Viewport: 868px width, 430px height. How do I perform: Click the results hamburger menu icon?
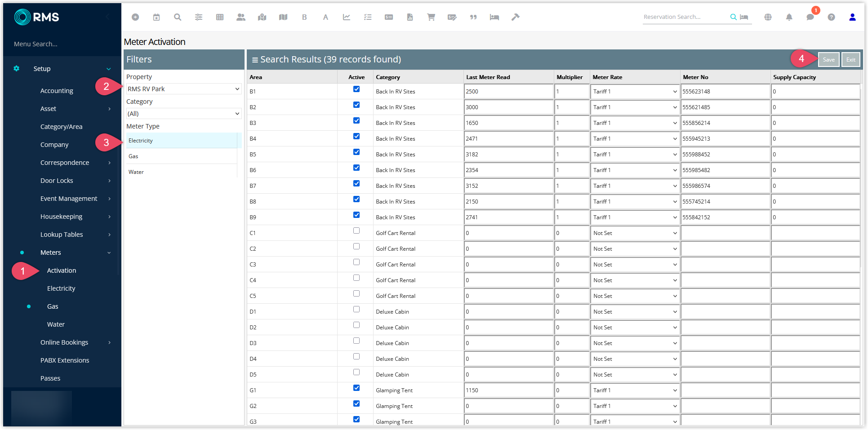pyautogui.click(x=255, y=60)
